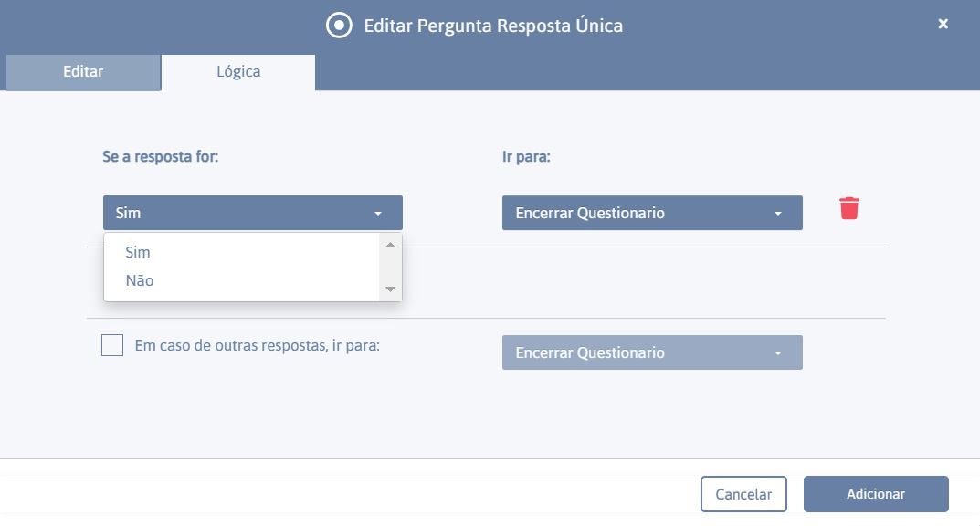980x526 pixels.
Task: Open the 'Ir para' Encerrar Questionario dropdown
Action: pos(652,213)
